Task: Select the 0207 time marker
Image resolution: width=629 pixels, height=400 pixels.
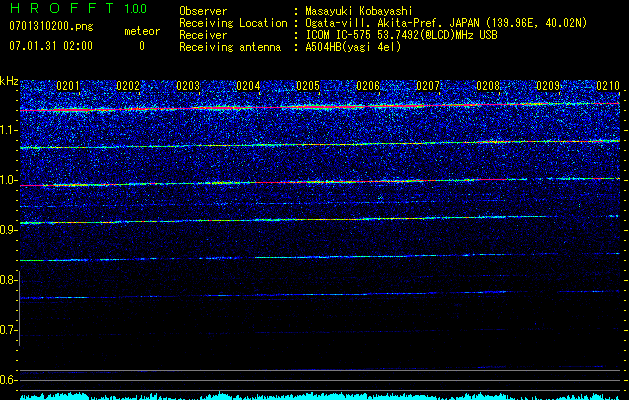Action: pos(428,86)
